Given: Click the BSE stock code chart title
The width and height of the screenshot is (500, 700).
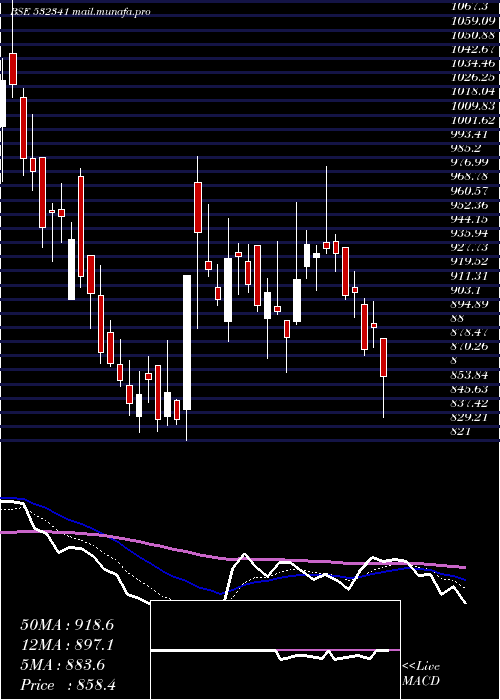Looking at the screenshot, I should click(80, 11).
